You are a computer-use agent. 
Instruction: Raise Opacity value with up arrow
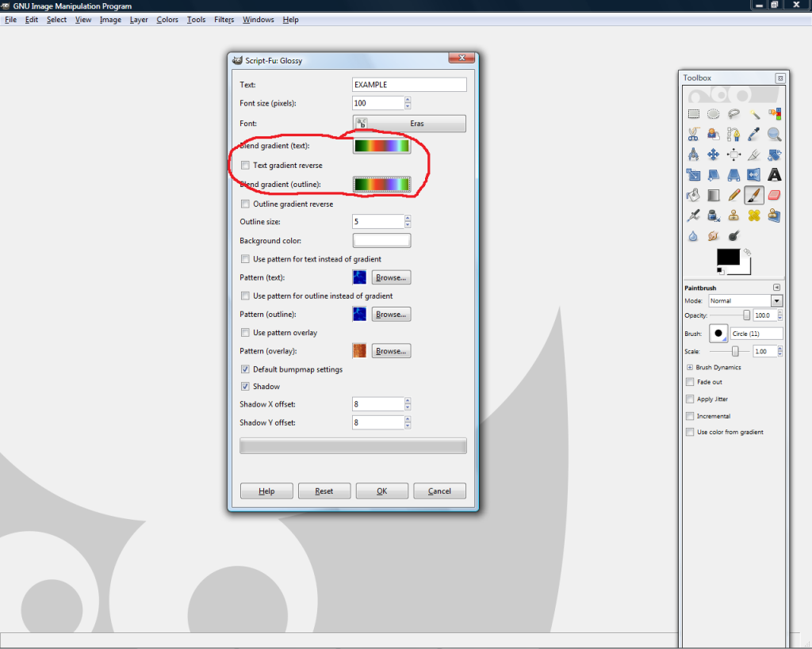(x=780, y=312)
